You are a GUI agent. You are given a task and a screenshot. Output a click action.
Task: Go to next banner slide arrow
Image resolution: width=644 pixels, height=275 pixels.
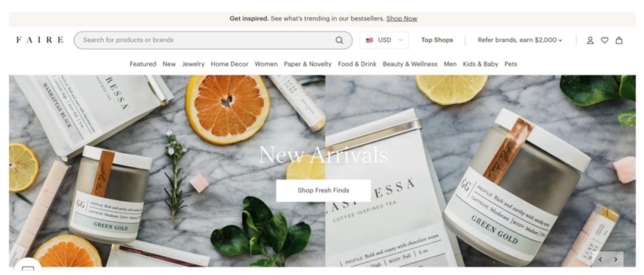click(x=615, y=260)
